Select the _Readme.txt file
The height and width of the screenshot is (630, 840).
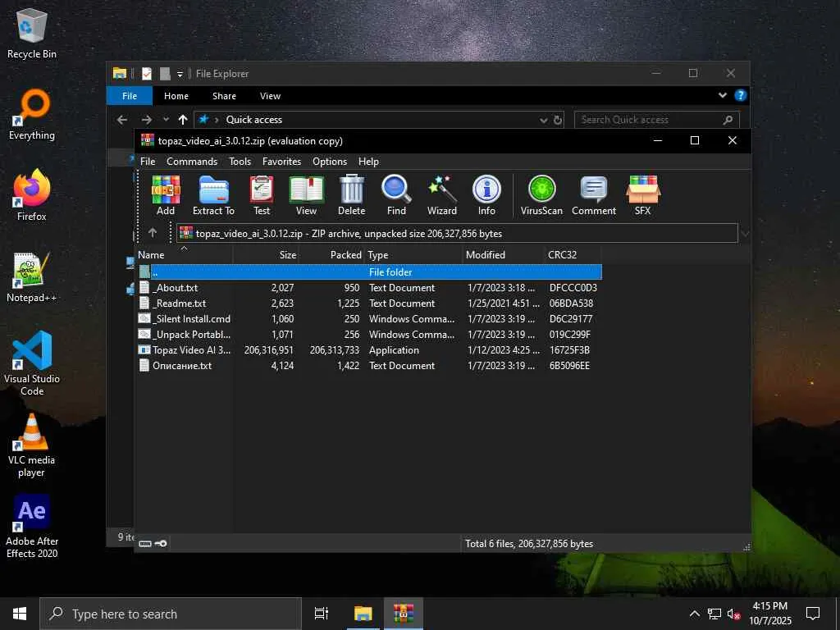(368, 304)
